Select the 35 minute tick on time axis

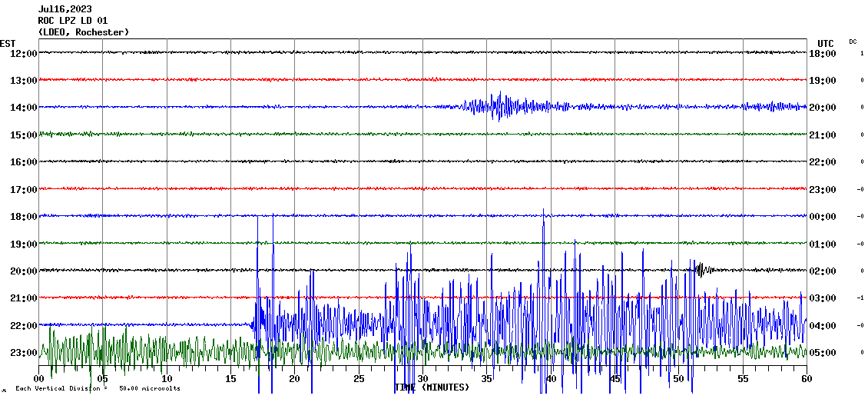click(487, 379)
